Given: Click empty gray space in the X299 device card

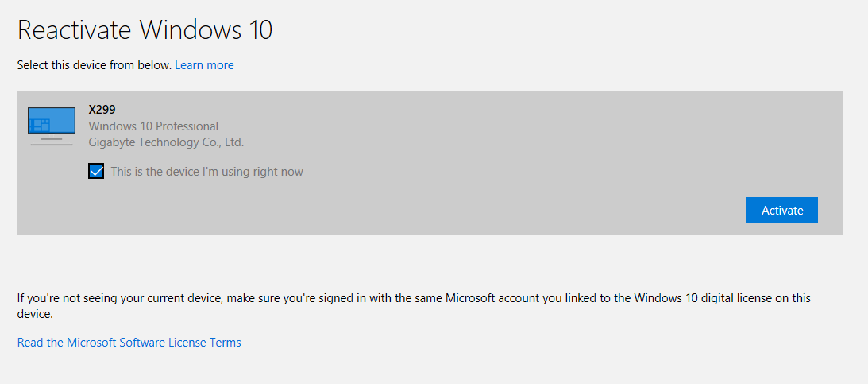Looking at the screenshot, I should click(x=516, y=143).
